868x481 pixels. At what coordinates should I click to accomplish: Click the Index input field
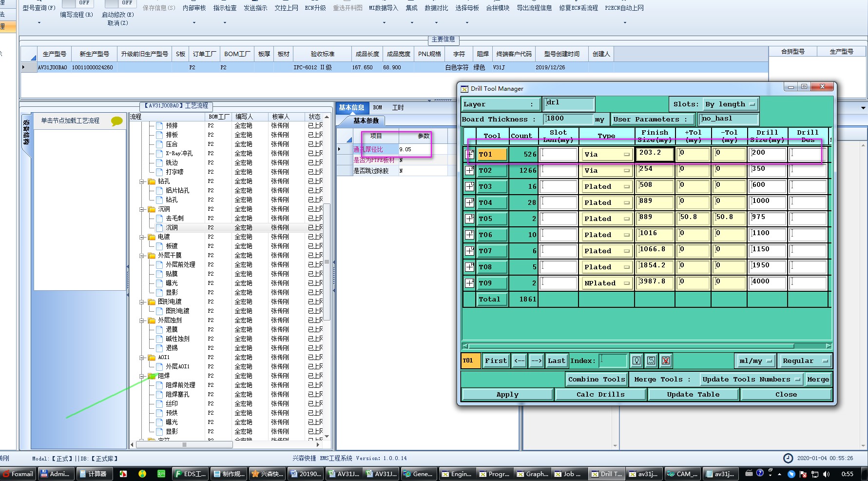pyautogui.click(x=613, y=361)
